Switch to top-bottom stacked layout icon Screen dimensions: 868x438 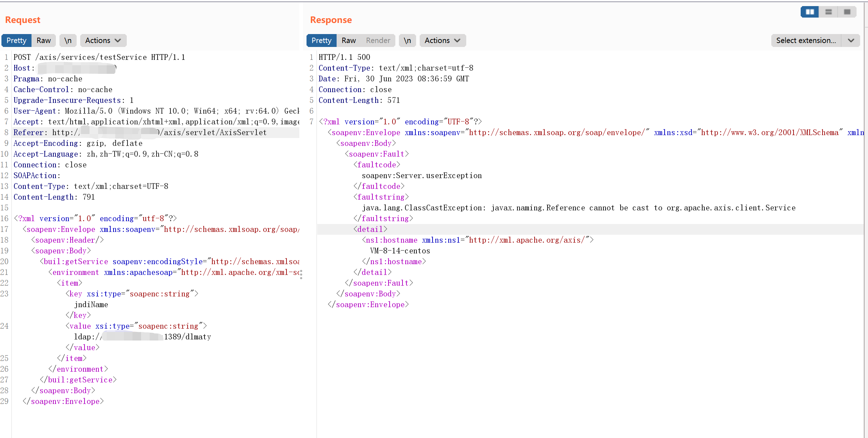coord(828,12)
